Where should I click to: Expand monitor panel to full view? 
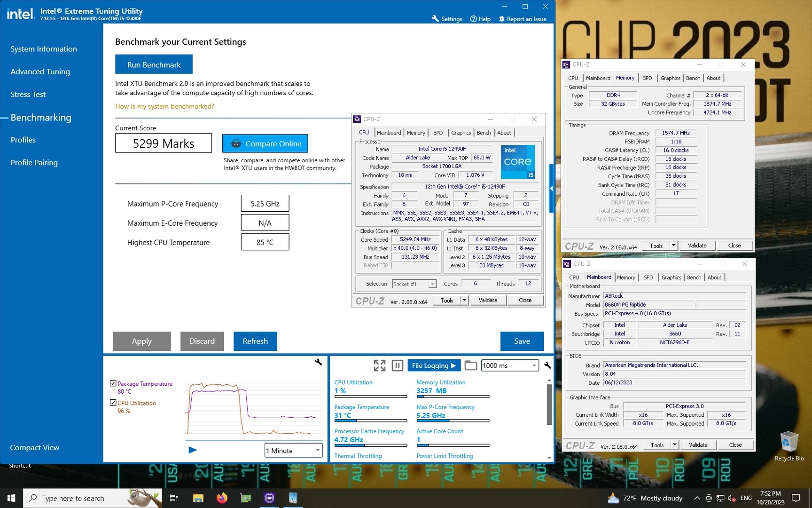pyautogui.click(x=379, y=365)
